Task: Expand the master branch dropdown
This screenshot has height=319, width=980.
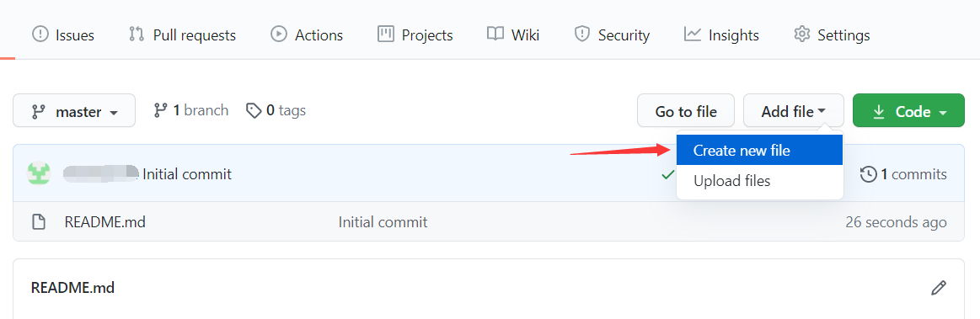Action: coord(74,110)
